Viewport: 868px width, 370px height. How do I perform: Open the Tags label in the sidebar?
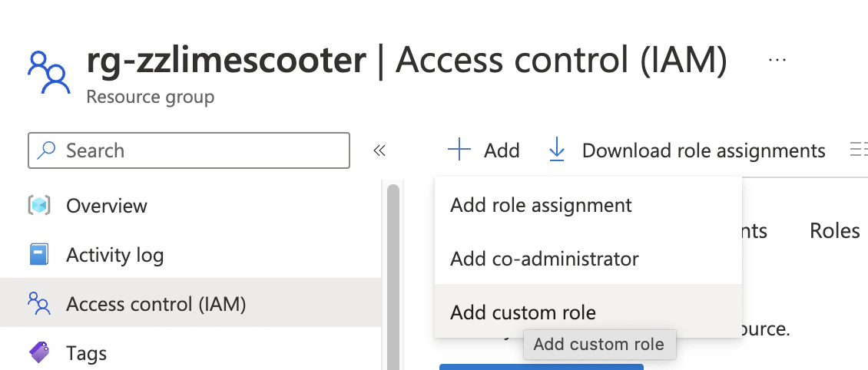[86, 353]
